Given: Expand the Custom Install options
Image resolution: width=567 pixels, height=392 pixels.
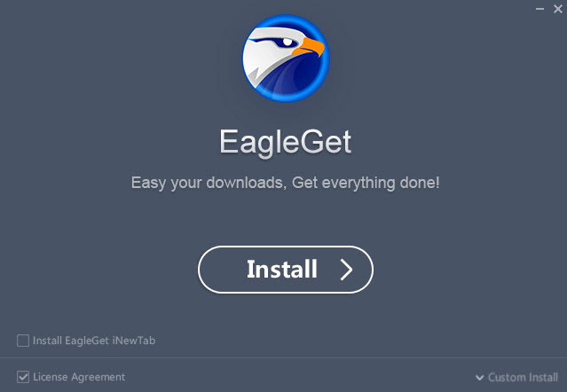Looking at the screenshot, I should 516,378.
